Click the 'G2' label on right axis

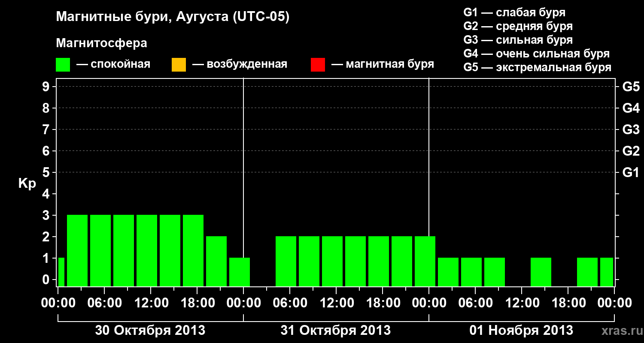click(x=631, y=151)
